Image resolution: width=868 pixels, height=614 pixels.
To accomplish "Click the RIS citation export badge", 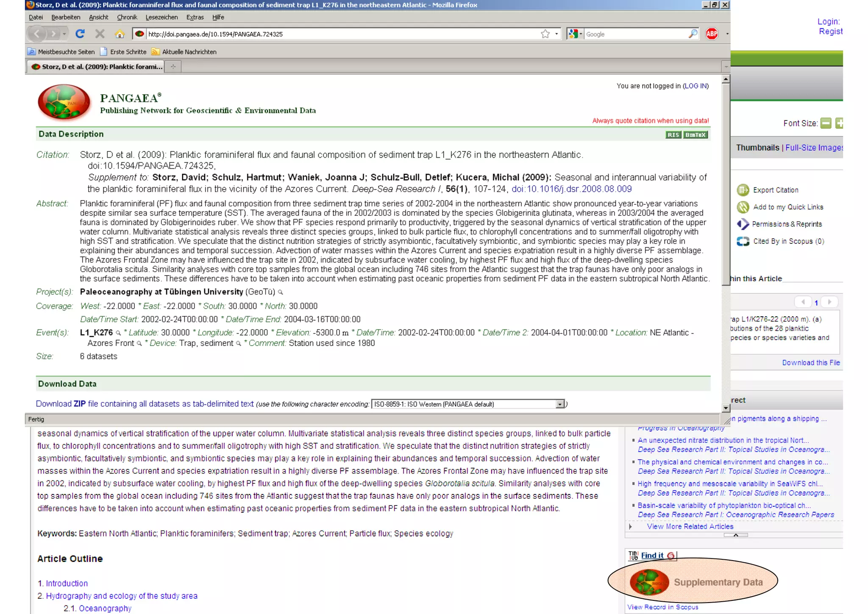I will pyautogui.click(x=673, y=135).
